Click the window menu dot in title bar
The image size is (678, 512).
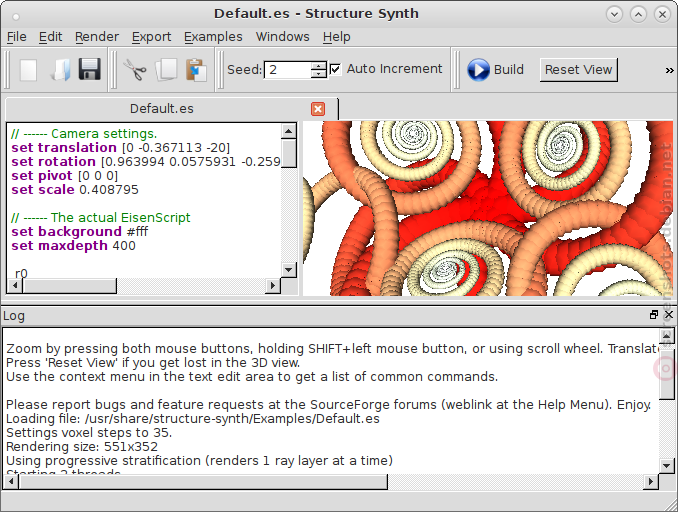pyautogui.click(x=16, y=17)
